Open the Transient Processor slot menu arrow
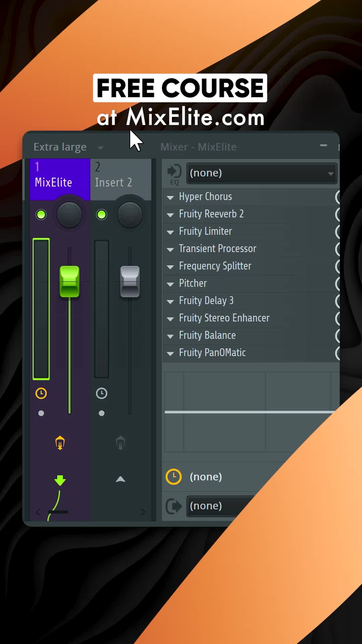This screenshot has width=362, height=644. (x=170, y=250)
